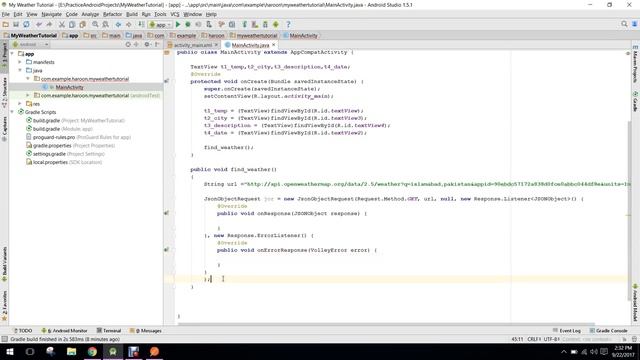Screen dimensions: 640x360
Task: Toggle the Build Variants side panel
Action: click(4, 264)
